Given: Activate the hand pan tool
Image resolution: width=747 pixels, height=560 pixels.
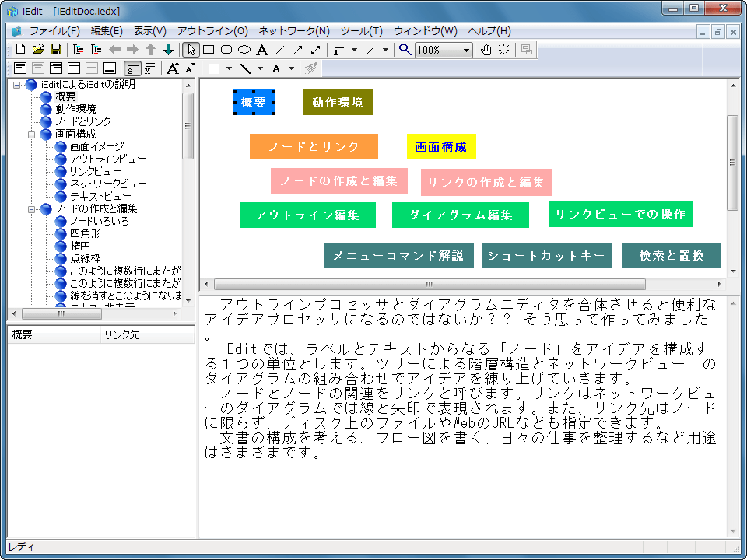Looking at the screenshot, I should point(486,50).
